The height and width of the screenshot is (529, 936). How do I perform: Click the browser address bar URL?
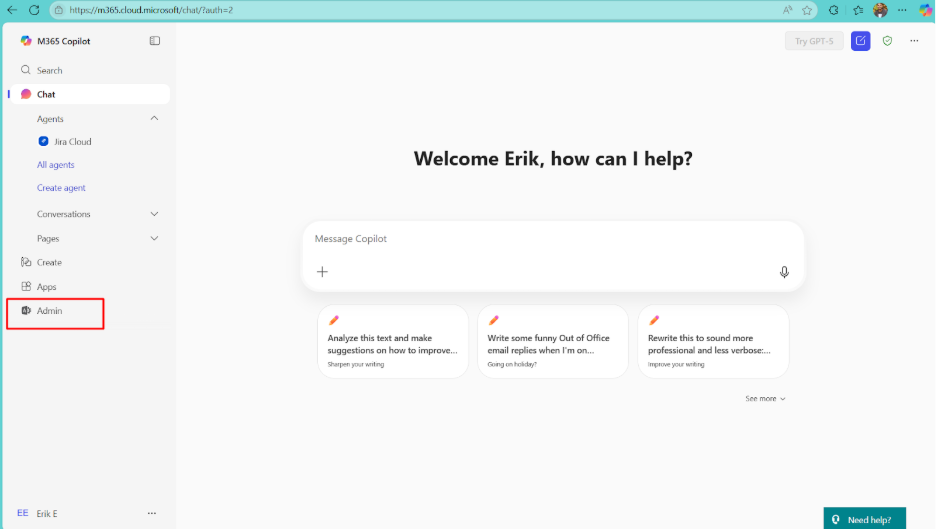[151, 10]
